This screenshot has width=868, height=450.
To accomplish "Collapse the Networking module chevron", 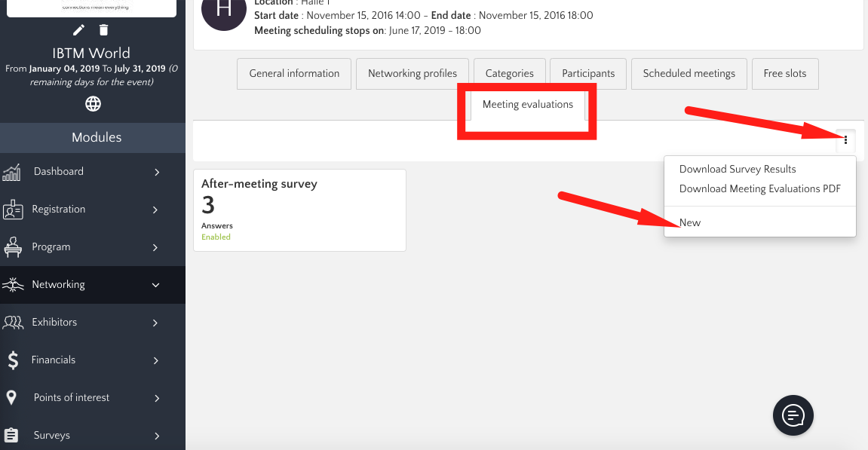I will point(156,285).
